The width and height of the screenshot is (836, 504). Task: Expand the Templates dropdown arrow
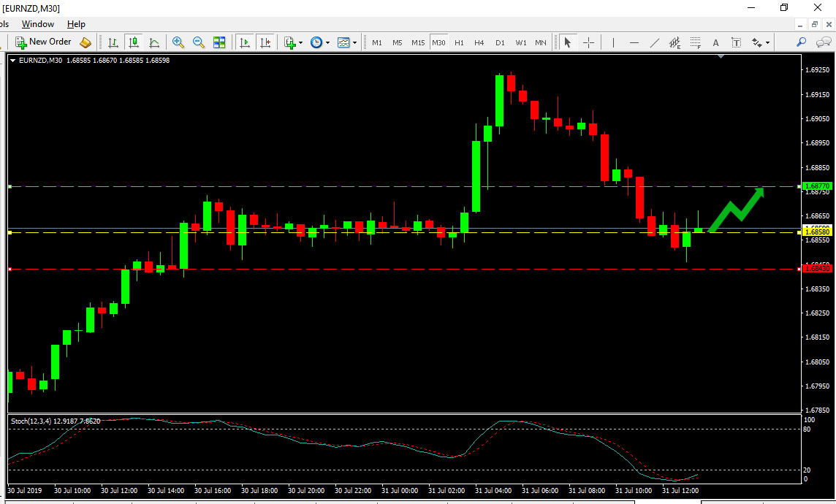click(x=354, y=42)
